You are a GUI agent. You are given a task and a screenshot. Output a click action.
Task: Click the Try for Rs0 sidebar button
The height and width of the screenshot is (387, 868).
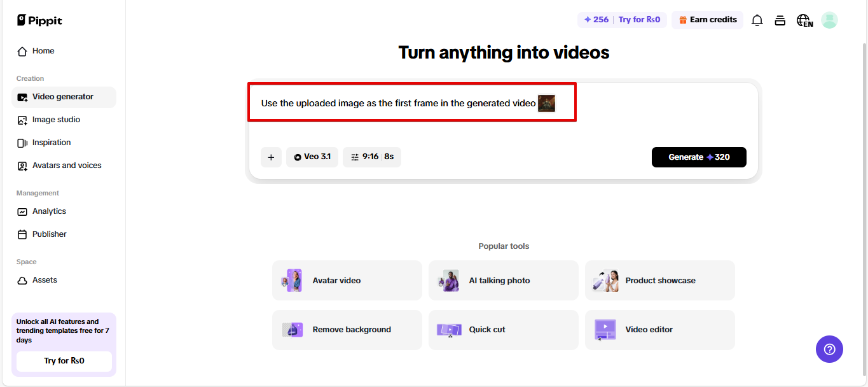64,361
